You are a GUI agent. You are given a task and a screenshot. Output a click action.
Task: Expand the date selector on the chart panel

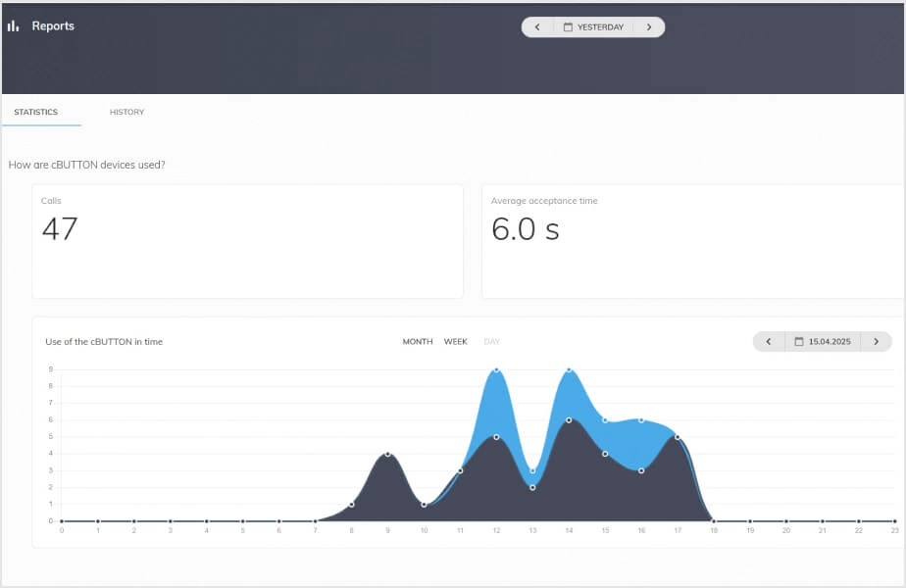822,341
